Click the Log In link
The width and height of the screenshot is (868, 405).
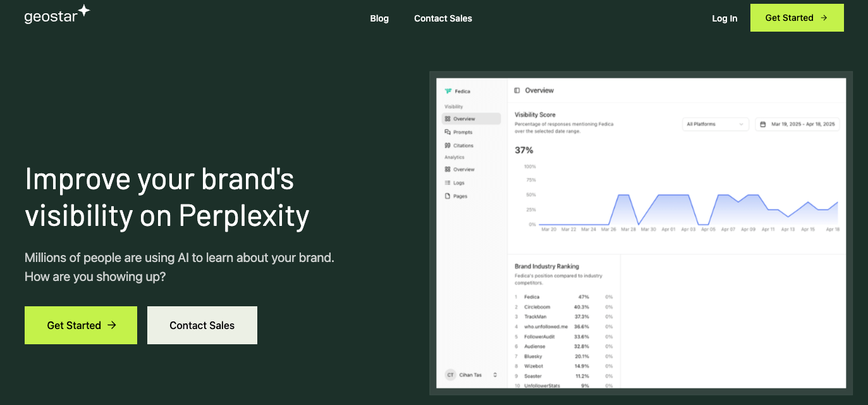pos(724,18)
